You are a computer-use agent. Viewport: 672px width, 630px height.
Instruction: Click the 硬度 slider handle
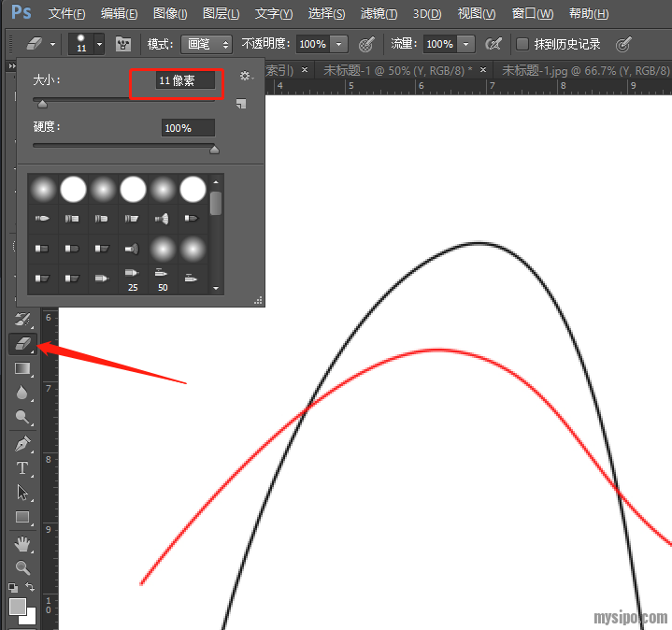pyautogui.click(x=214, y=149)
